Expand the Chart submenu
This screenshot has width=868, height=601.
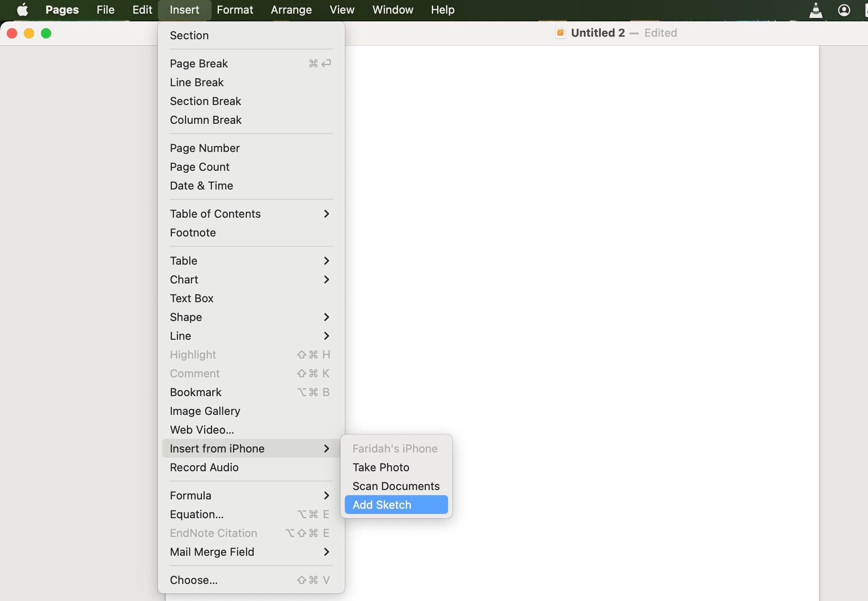250,280
